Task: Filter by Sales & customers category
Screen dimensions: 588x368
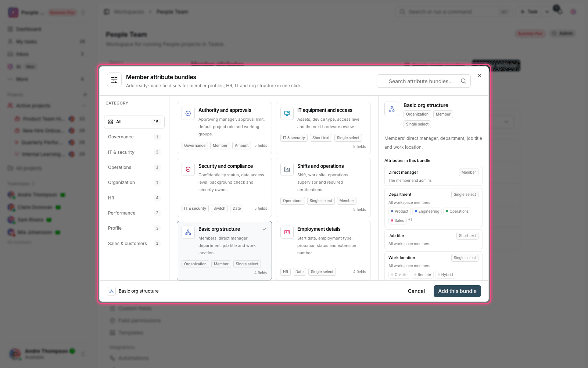Action: click(134, 244)
